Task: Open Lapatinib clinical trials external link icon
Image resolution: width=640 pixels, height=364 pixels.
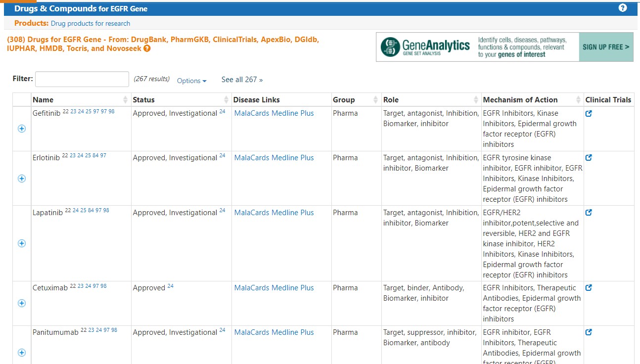Action: 589,213
